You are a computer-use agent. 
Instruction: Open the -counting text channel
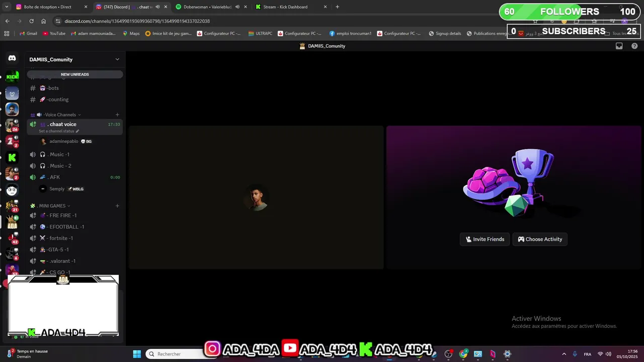coord(75,100)
